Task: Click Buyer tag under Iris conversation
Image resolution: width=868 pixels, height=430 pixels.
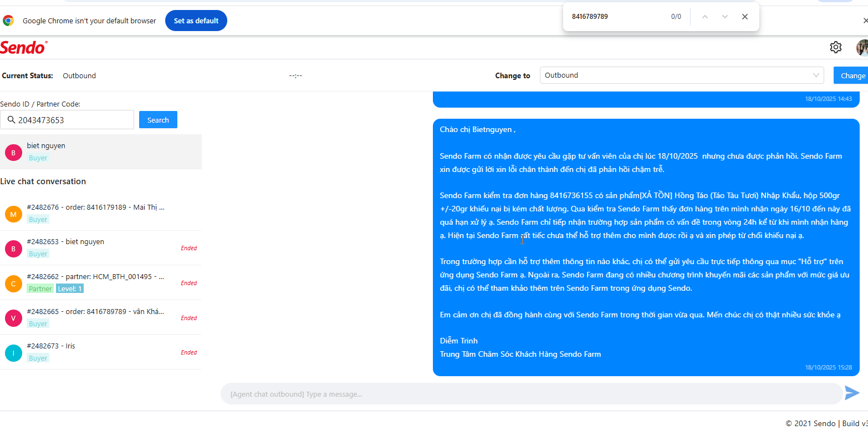Action: click(x=38, y=358)
